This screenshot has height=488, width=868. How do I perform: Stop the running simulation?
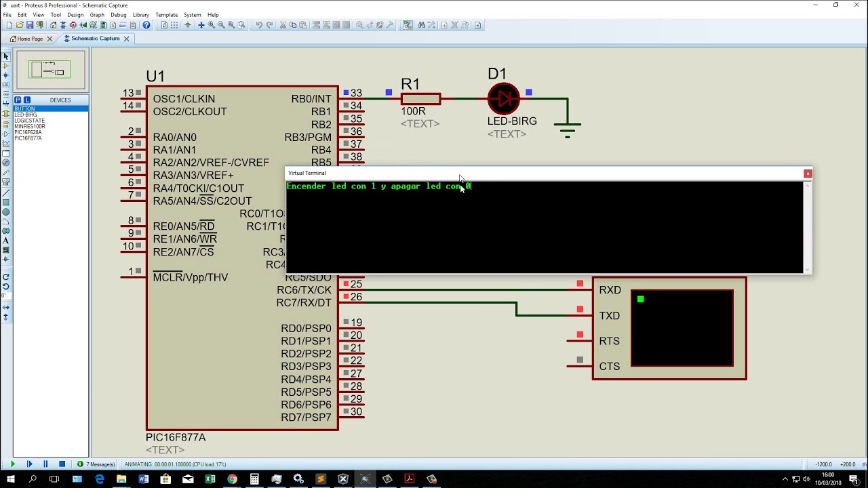click(62, 464)
